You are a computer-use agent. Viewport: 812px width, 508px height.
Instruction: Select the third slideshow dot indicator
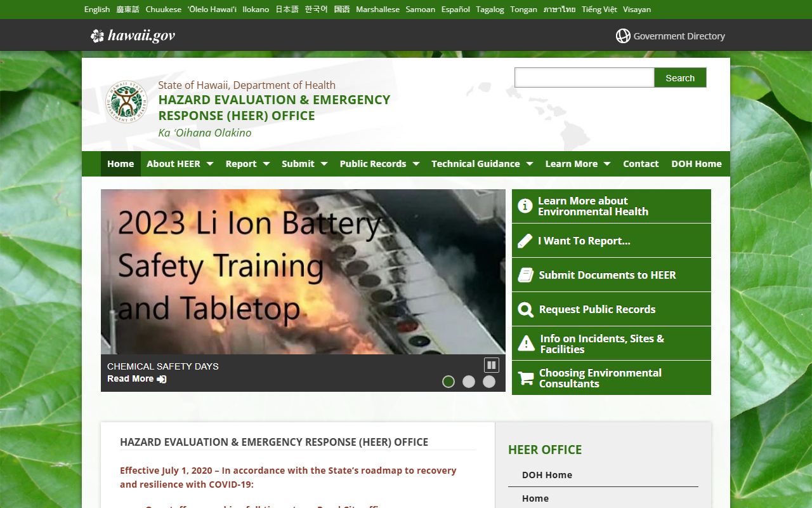(x=489, y=382)
